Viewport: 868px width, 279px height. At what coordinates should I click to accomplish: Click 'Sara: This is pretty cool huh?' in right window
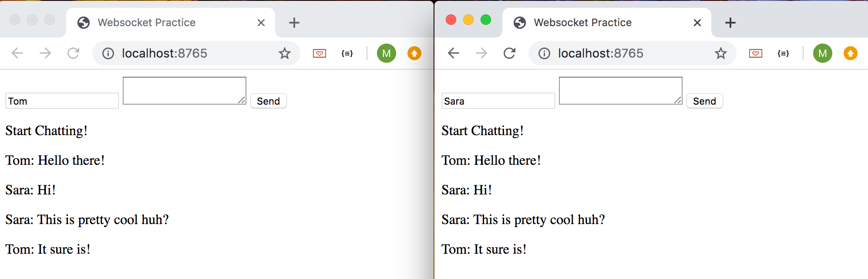click(523, 220)
